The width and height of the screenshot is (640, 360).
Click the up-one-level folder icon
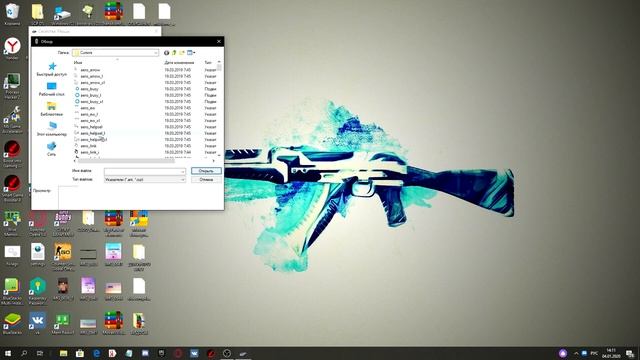pos(174,53)
